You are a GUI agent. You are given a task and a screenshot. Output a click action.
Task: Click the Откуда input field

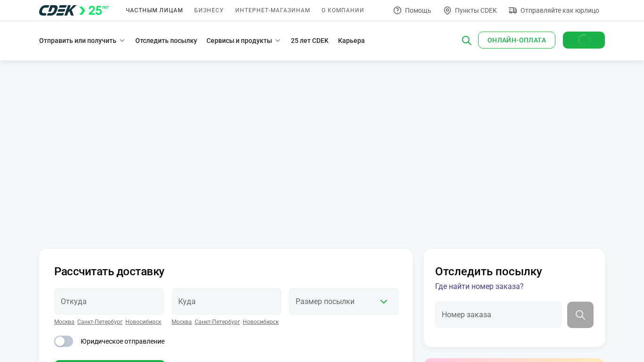[109, 302]
